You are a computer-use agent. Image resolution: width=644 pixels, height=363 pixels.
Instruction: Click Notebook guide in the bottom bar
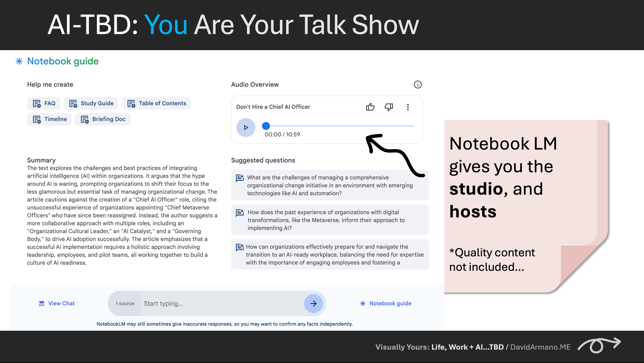pyautogui.click(x=386, y=303)
